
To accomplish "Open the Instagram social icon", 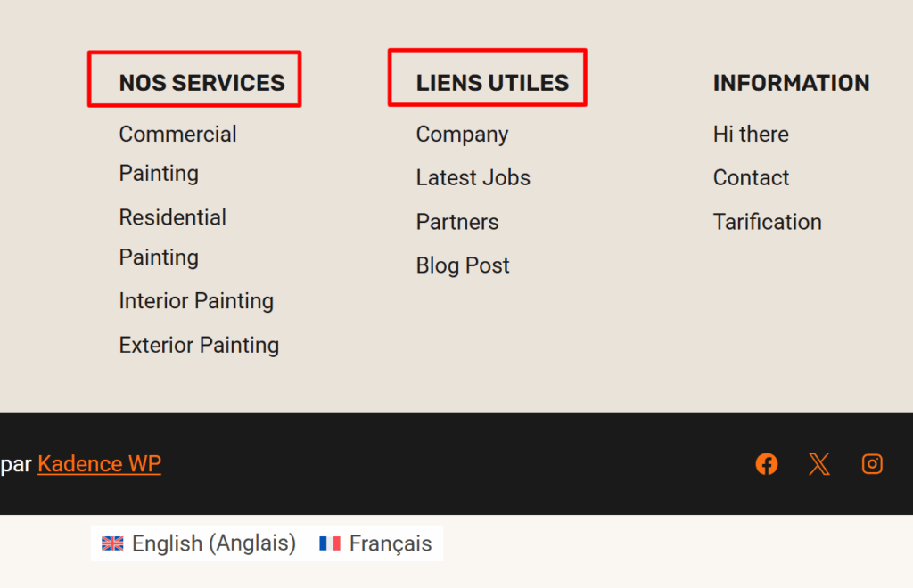I will tap(872, 463).
